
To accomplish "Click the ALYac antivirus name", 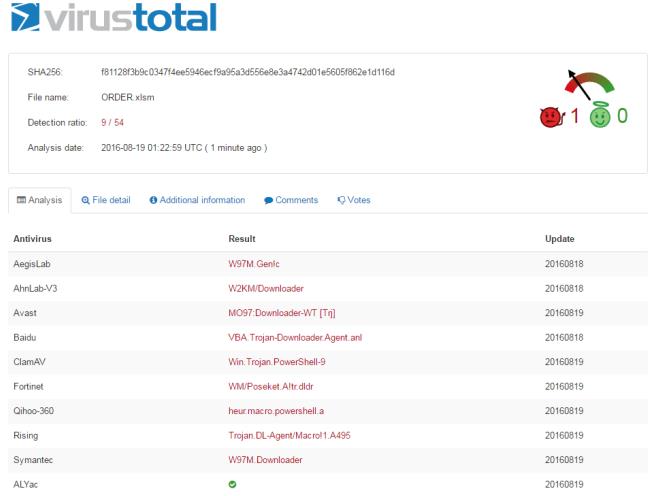I will click(x=26, y=484).
